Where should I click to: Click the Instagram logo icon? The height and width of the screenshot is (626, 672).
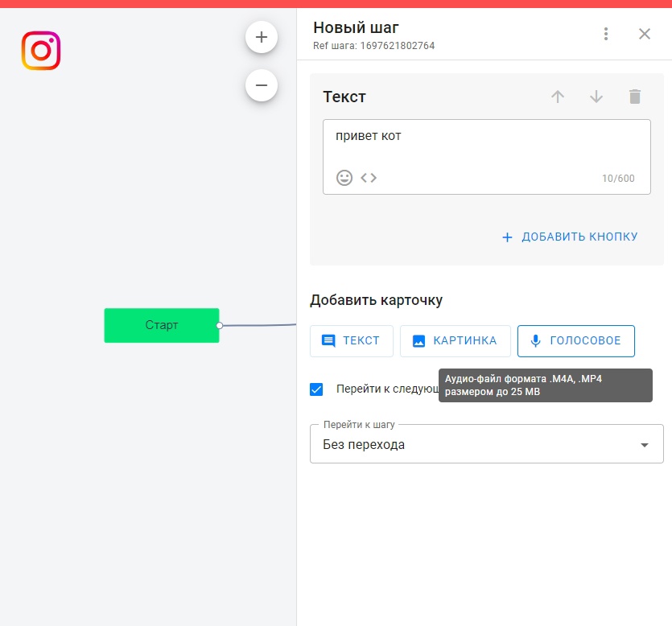click(41, 51)
